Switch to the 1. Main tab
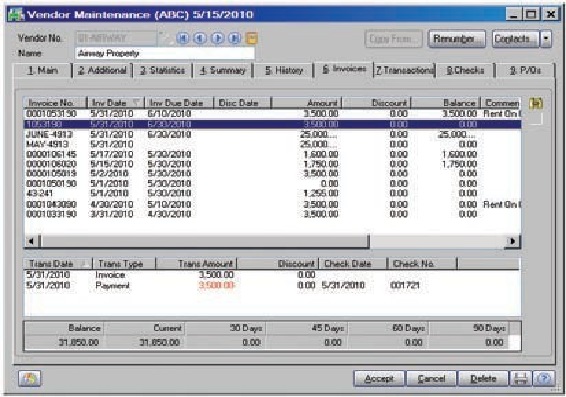The width and height of the screenshot is (566, 397). click(43, 70)
